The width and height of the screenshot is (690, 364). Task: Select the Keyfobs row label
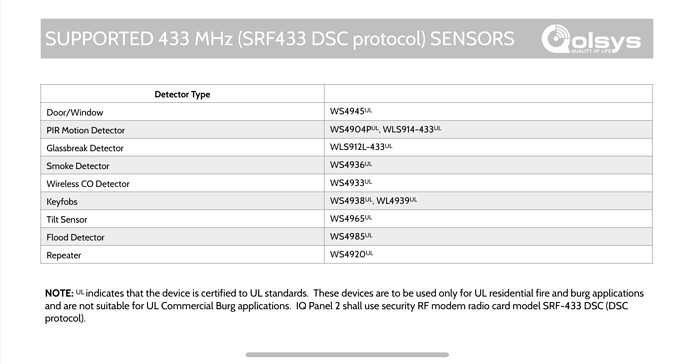pyautogui.click(x=62, y=202)
